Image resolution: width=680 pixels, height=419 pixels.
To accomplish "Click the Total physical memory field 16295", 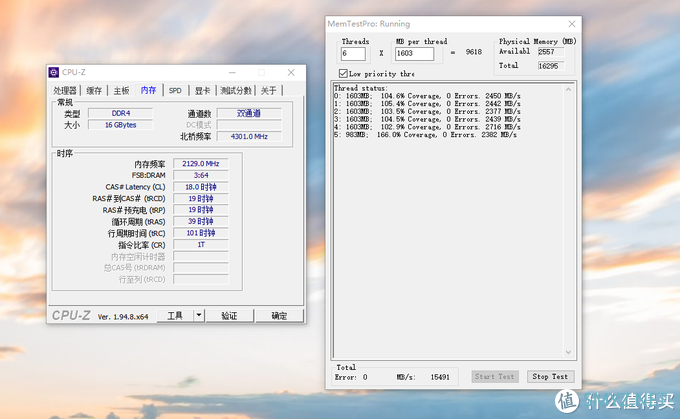I will pyautogui.click(x=551, y=66).
